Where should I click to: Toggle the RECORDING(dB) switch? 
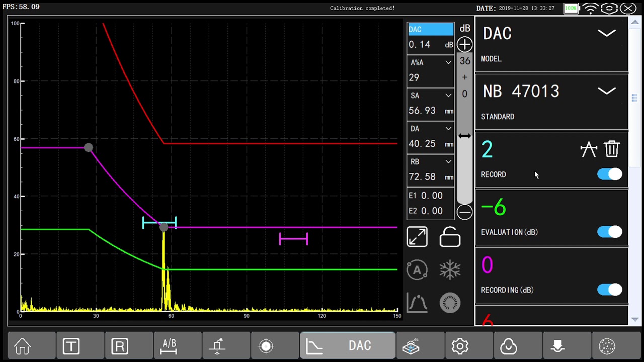click(610, 290)
